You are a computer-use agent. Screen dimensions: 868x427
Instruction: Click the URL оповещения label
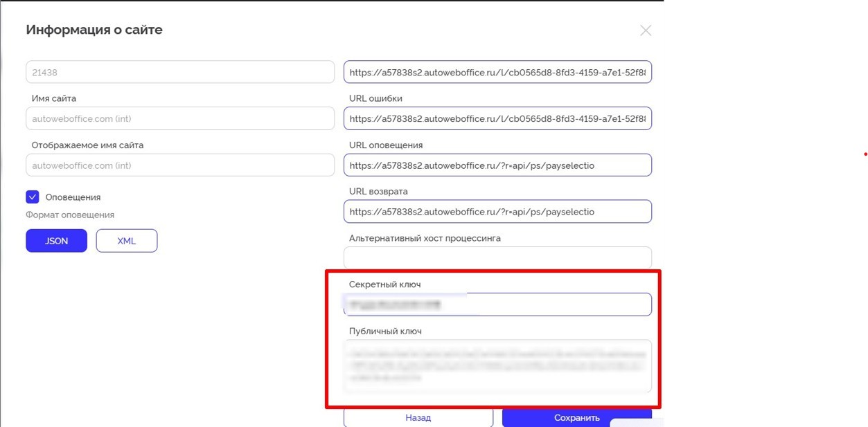click(x=386, y=145)
